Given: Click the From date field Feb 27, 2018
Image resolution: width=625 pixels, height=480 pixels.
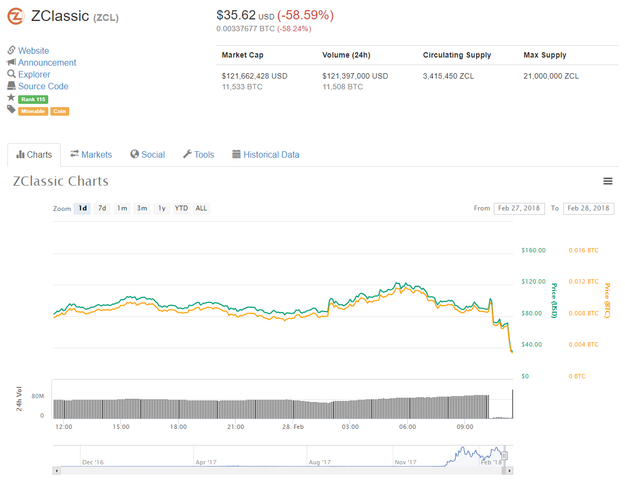Looking at the screenshot, I should [x=519, y=209].
